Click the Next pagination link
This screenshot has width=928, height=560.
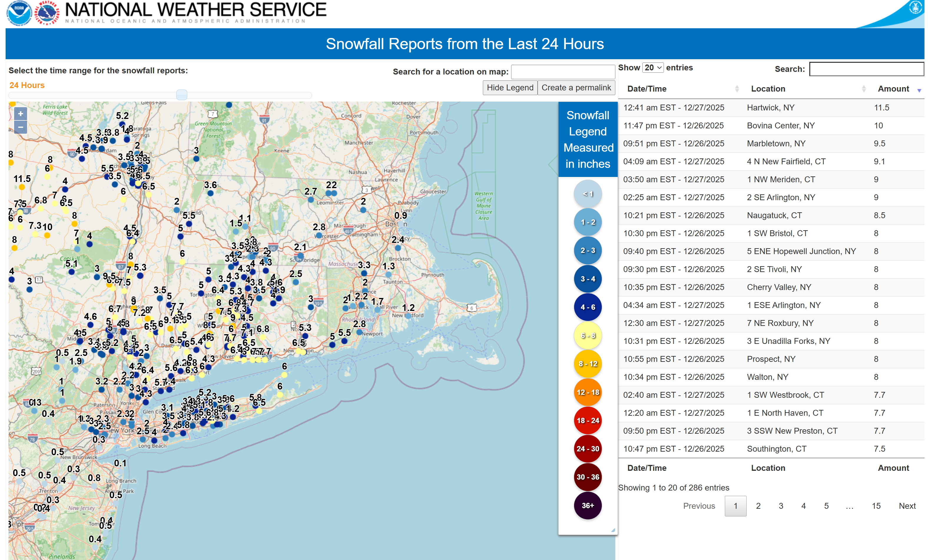tap(907, 506)
